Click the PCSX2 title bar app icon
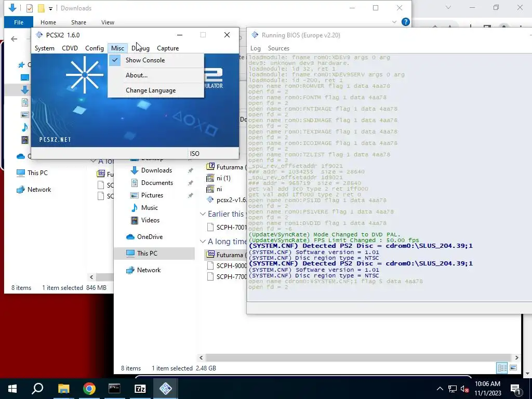 [x=39, y=35]
